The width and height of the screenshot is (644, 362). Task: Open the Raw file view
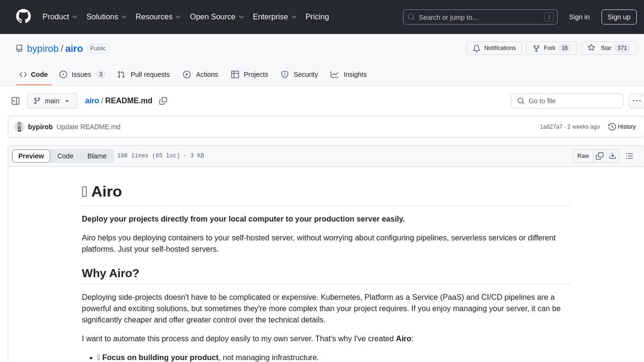coord(583,156)
